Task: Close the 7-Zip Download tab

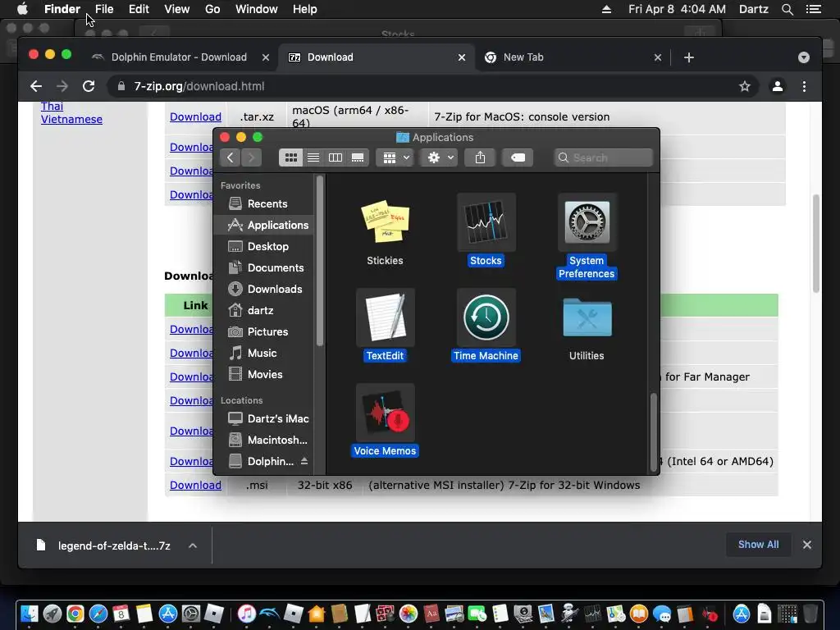Action: point(462,57)
